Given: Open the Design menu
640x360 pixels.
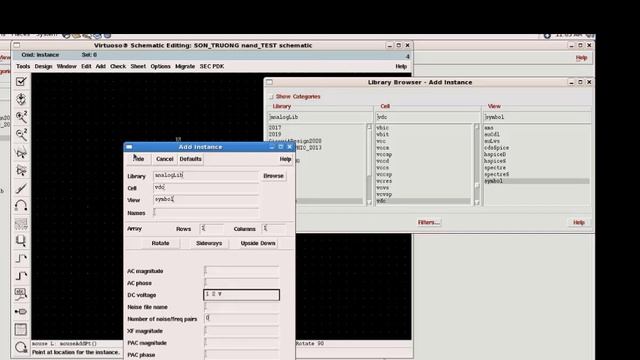Looking at the screenshot, I should coord(43,66).
